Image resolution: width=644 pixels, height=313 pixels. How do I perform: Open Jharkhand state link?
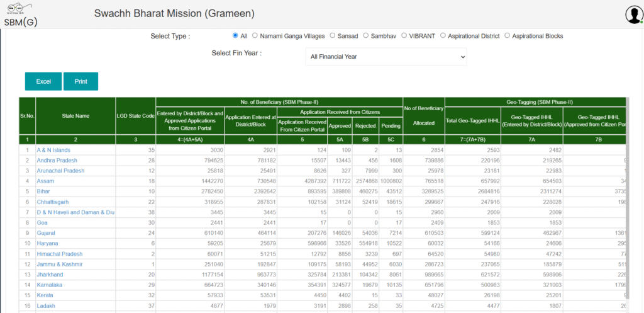pyautogui.click(x=50, y=275)
